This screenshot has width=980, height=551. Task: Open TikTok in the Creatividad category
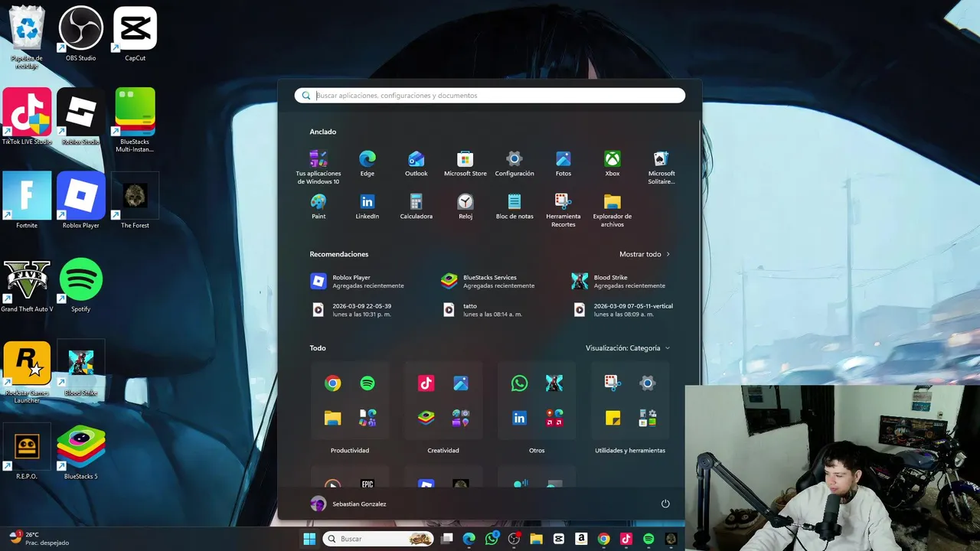426,383
